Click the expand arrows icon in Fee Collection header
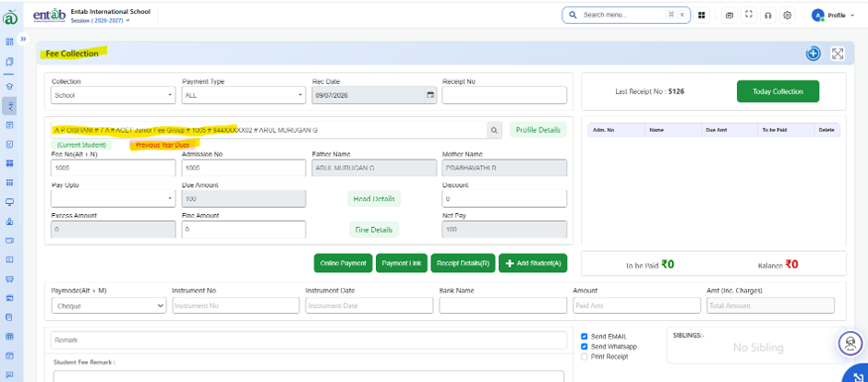 pyautogui.click(x=838, y=54)
